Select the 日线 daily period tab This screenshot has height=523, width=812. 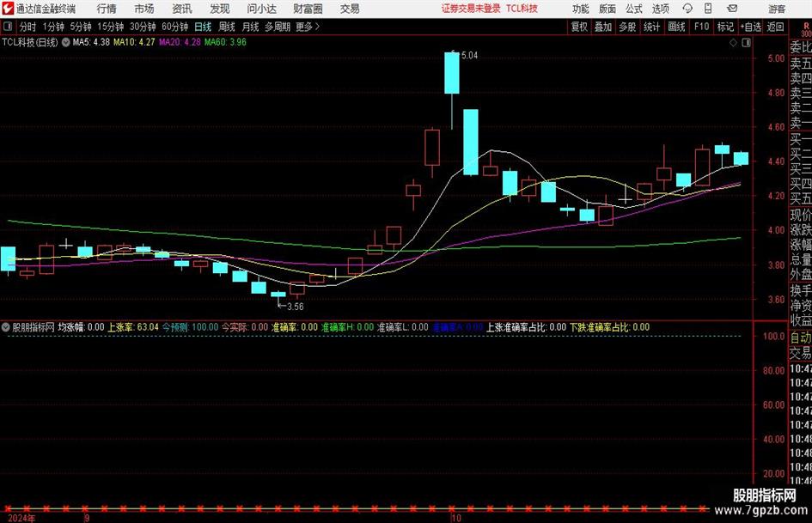203,27
